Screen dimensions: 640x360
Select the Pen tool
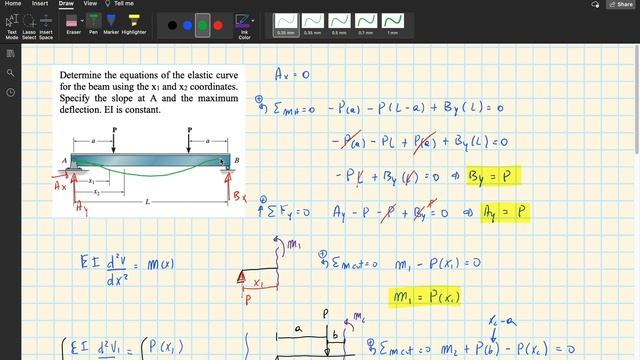point(93,24)
